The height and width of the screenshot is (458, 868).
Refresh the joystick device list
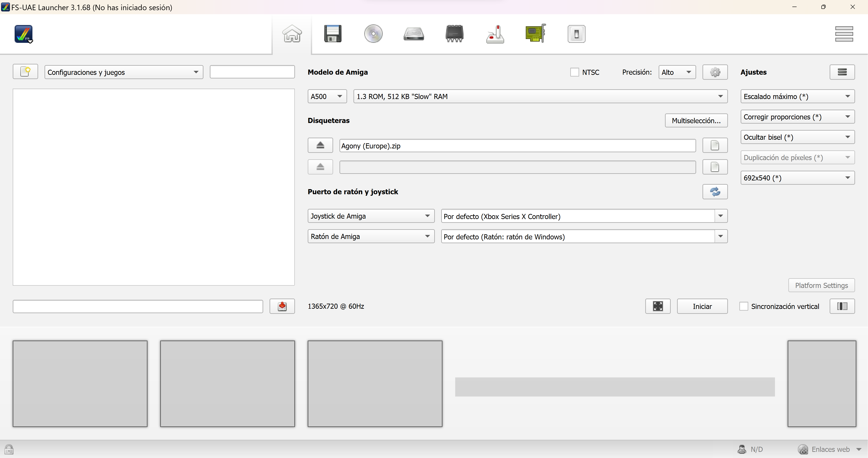click(715, 191)
